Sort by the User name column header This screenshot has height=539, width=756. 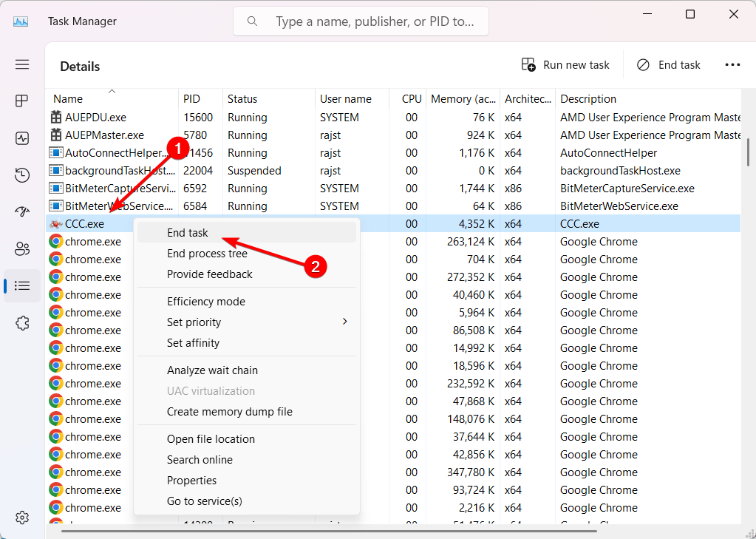[x=352, y=98]
